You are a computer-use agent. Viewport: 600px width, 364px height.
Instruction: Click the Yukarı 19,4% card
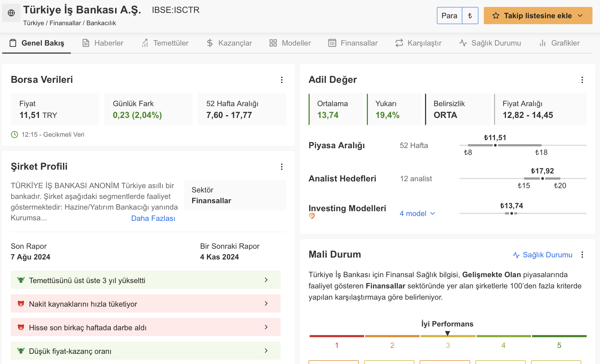pyautogui.click(x=394, y=109)
